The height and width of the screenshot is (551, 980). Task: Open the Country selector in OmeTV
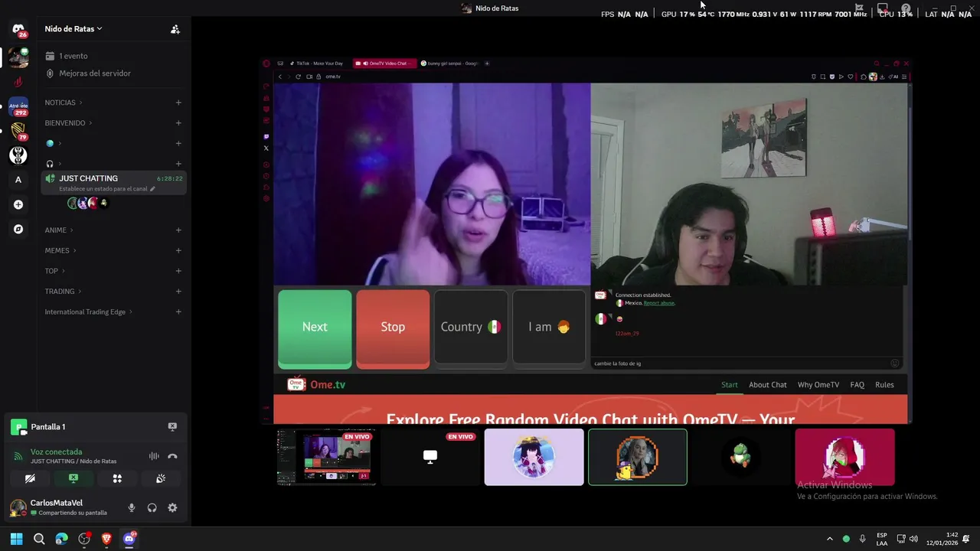[x=471, y=328]
